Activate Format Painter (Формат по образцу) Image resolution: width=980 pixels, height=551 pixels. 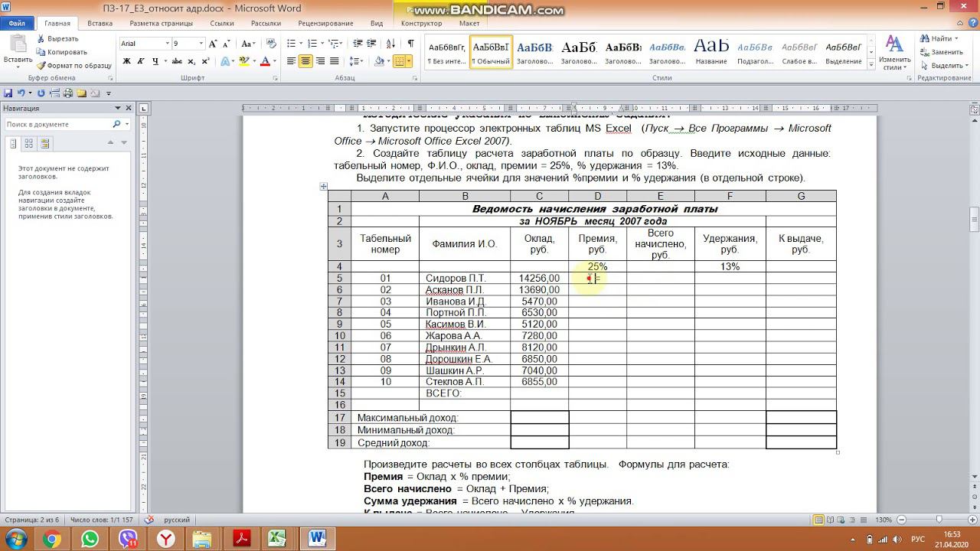[74, 66]
